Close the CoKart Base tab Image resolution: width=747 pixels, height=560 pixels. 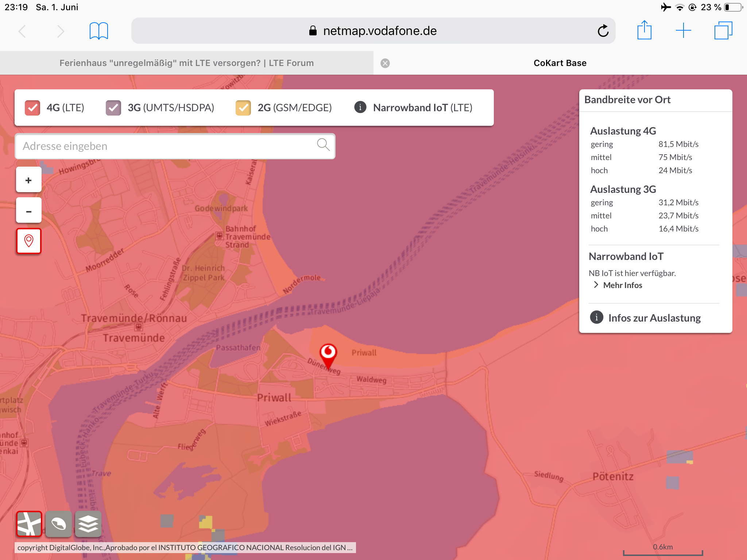(385, 63)
